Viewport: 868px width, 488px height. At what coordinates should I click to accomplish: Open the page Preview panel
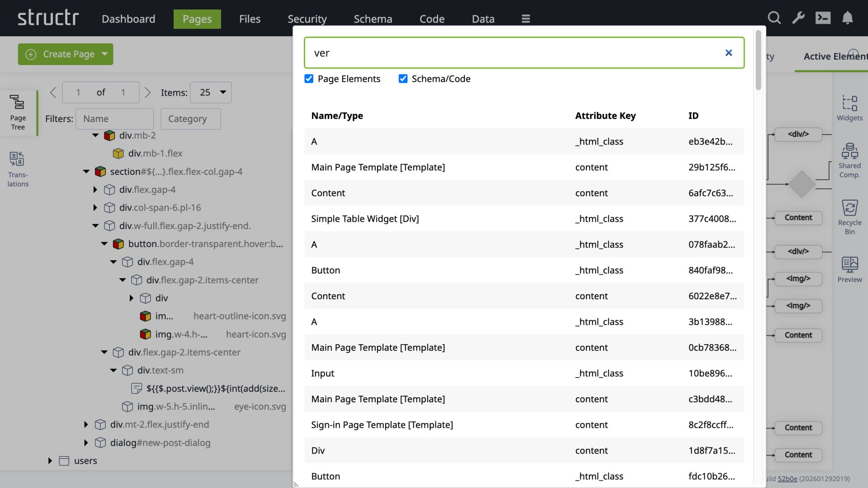pyautogui.click(x=850, y=269)
